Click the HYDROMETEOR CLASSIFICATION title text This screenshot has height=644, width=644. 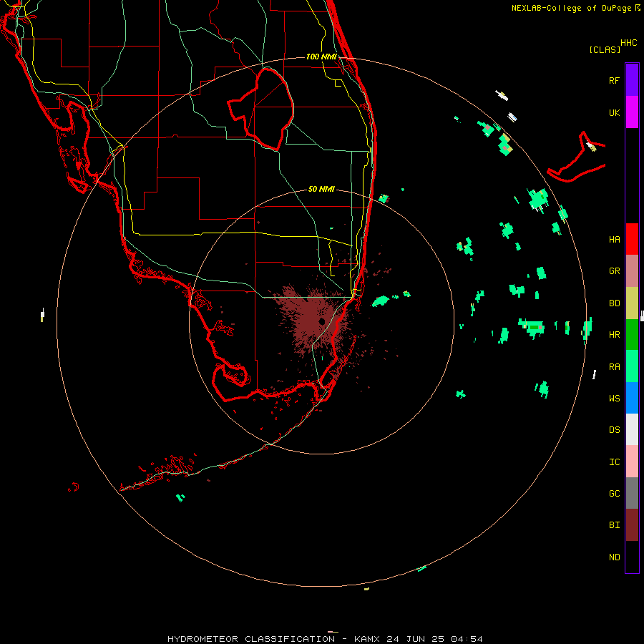[251, 639]
